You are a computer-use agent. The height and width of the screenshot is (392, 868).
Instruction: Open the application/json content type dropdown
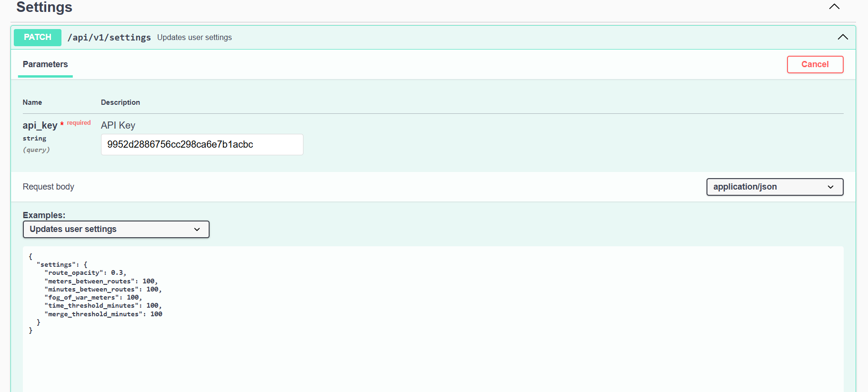click(x=775, y=187)
